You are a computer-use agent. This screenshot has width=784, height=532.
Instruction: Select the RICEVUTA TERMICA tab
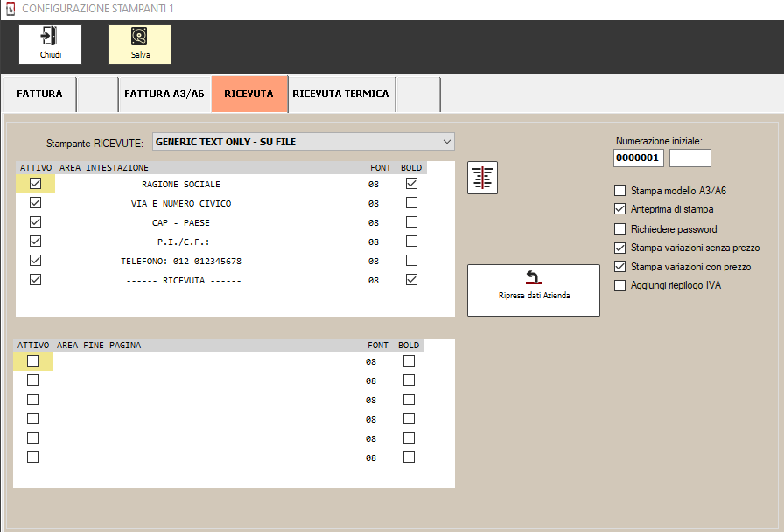tap(340, 94)
